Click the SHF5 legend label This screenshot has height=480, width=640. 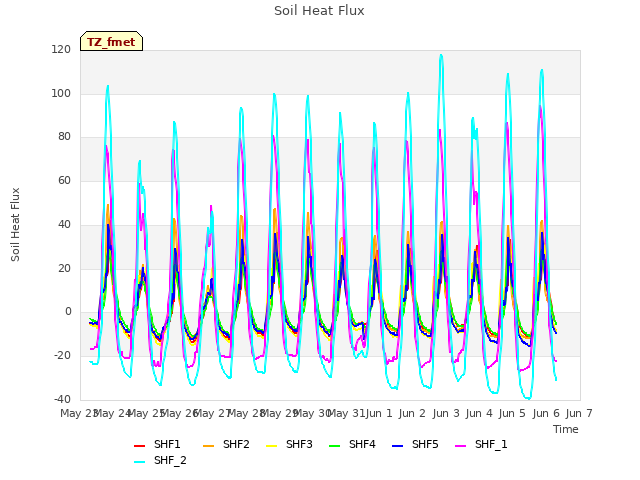pos(425,444)
